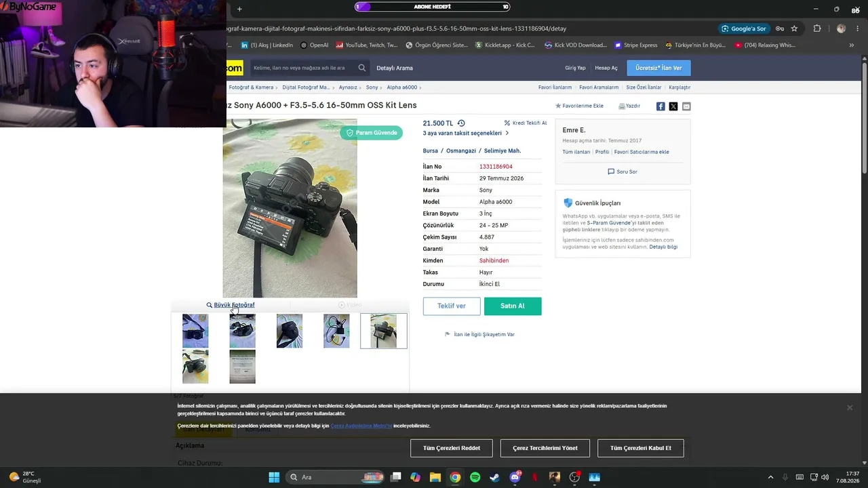Select the seventh thumbnail showing a document
This screenshot has height=488, width=868.
242,367
